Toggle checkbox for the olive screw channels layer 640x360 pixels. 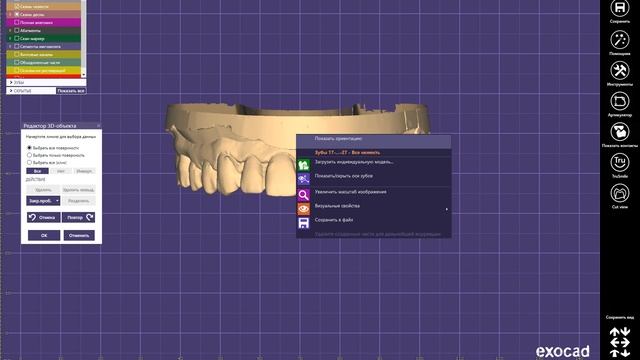coord(17,54)
